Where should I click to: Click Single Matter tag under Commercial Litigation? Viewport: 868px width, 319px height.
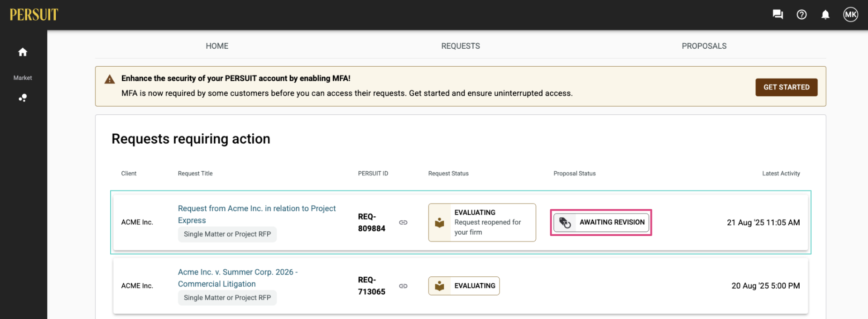[x=227, y=297]
